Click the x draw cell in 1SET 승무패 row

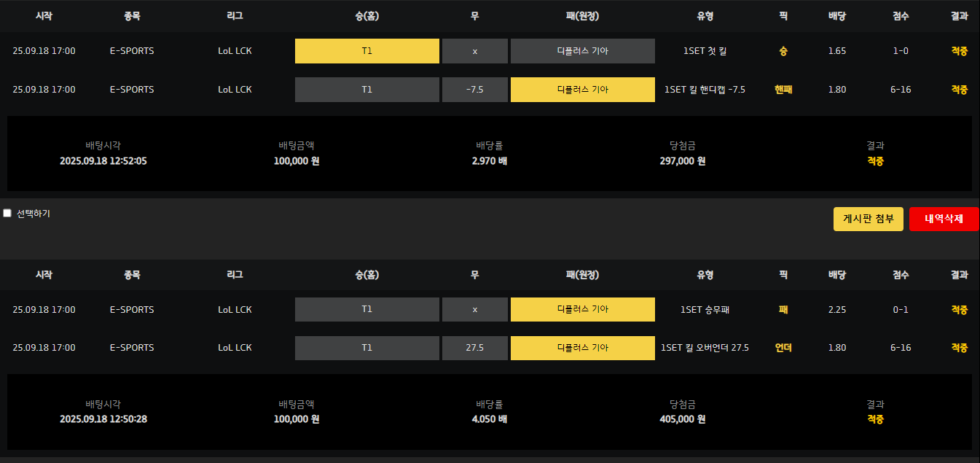pos(474,309)
